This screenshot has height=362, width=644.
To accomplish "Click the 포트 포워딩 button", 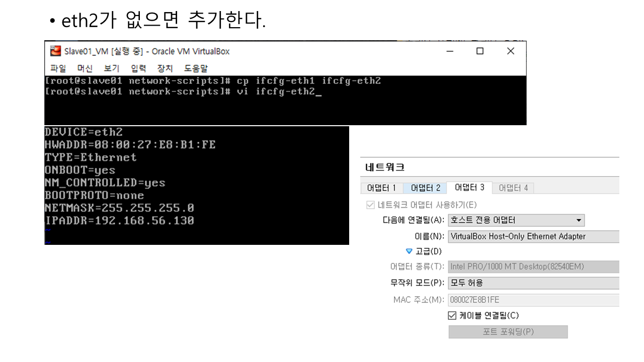I will click(508, 332).
